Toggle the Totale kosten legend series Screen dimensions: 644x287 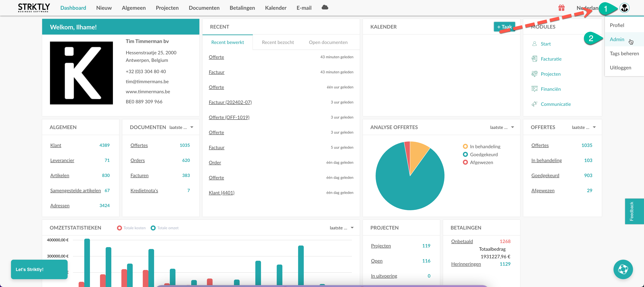[x=131, y=228]
